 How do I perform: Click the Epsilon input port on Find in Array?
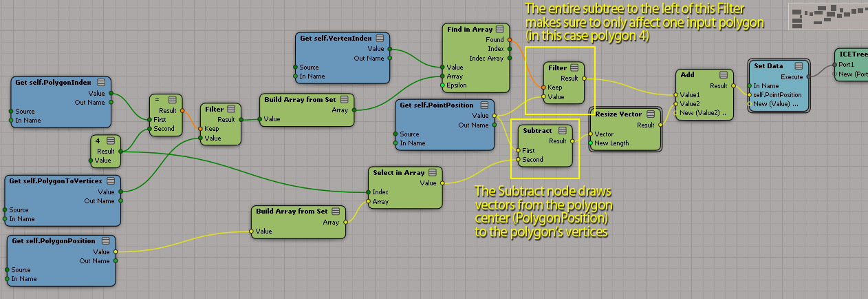point(443,85)
